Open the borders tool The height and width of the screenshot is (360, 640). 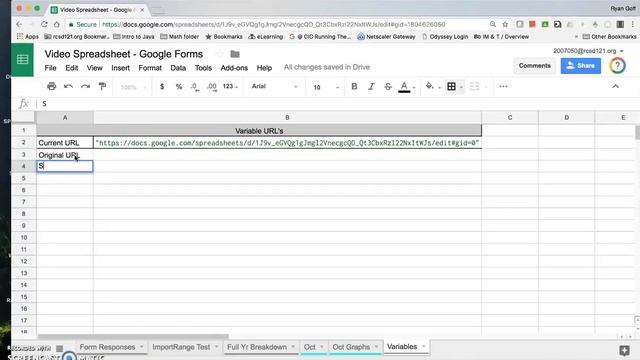coord(451,87)
